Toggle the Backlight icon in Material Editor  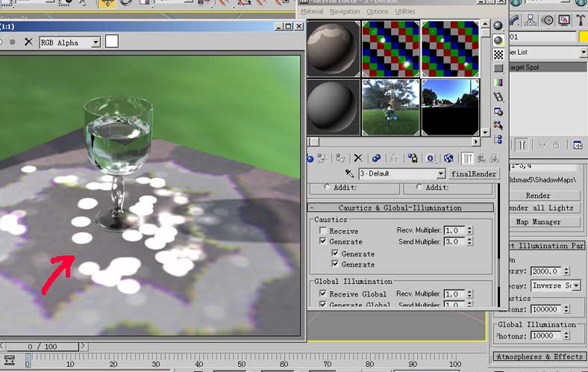pyautogui.click(x=498, y=40)
